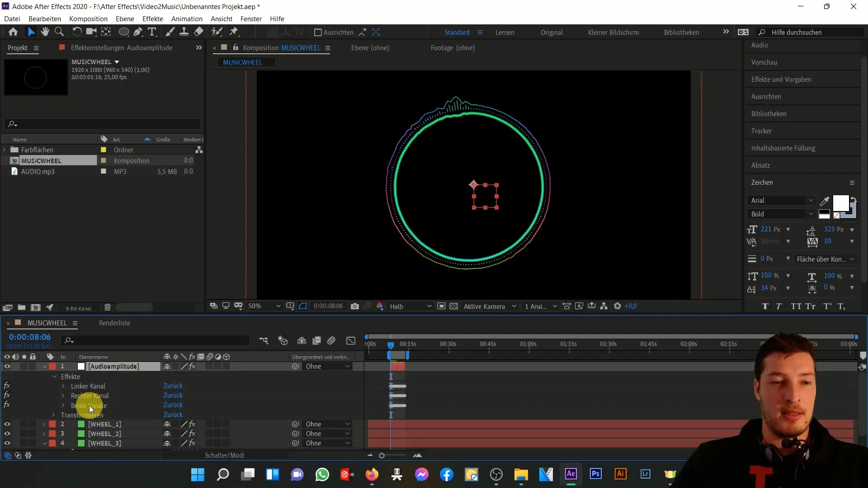Open the Effekte und Vorgaben panel

781,80
